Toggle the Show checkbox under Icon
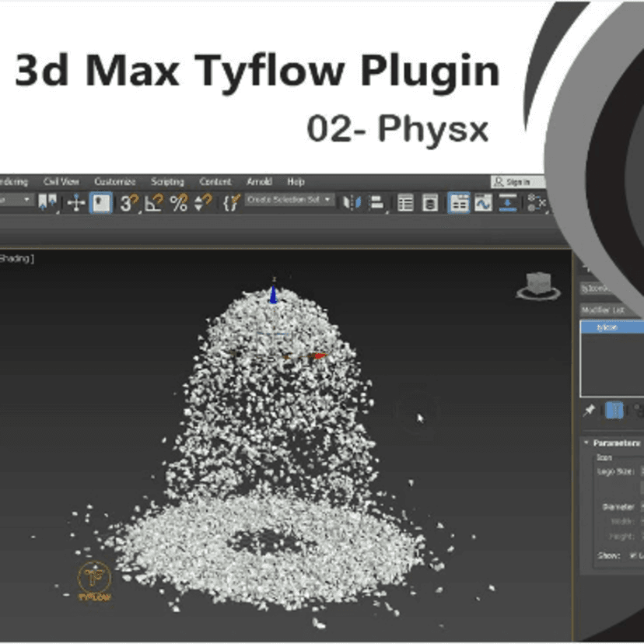 (x=635, y=555)
